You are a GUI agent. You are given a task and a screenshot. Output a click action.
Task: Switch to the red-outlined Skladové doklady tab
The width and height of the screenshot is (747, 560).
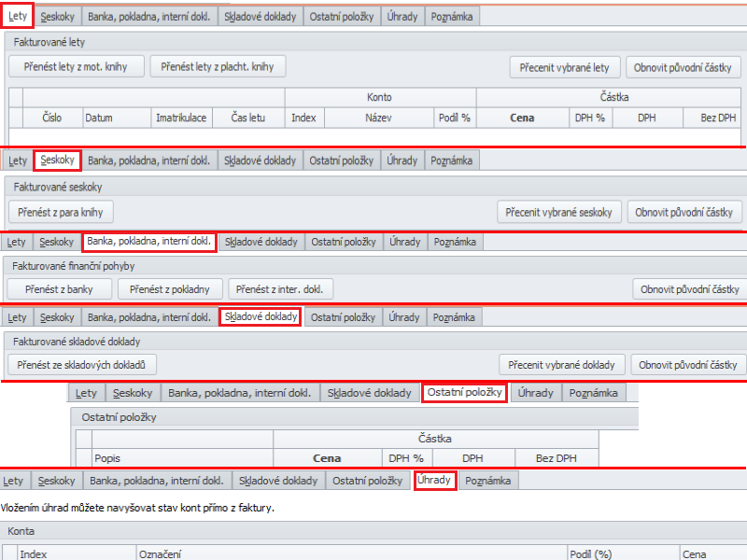pyautogui.click(x=261, y=317)
